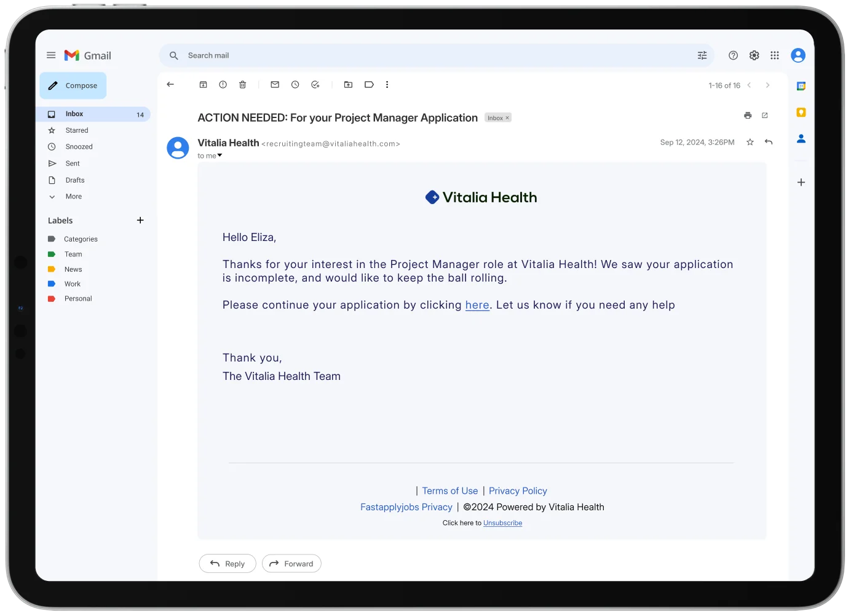Open Google Keep side panel
The width and height of the screenshot is (851, 616).
pyautogui.click(x=801, y=113)
